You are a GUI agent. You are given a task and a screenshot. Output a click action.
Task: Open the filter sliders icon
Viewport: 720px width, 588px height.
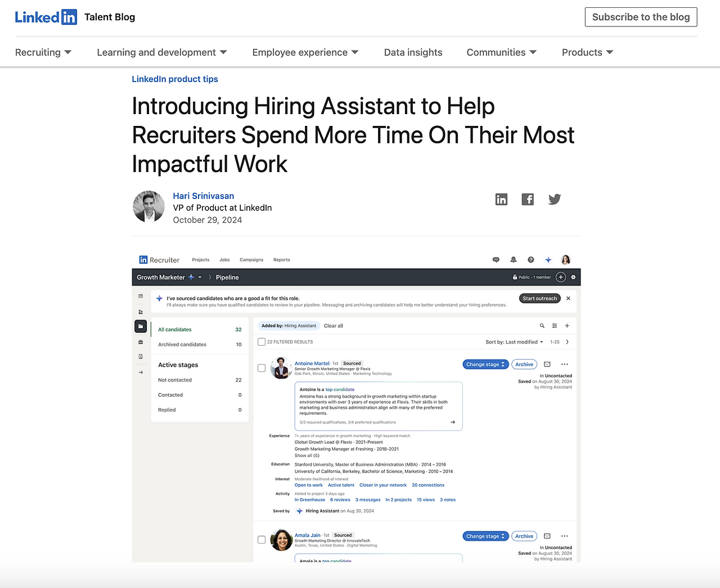[x=555, y=325]
